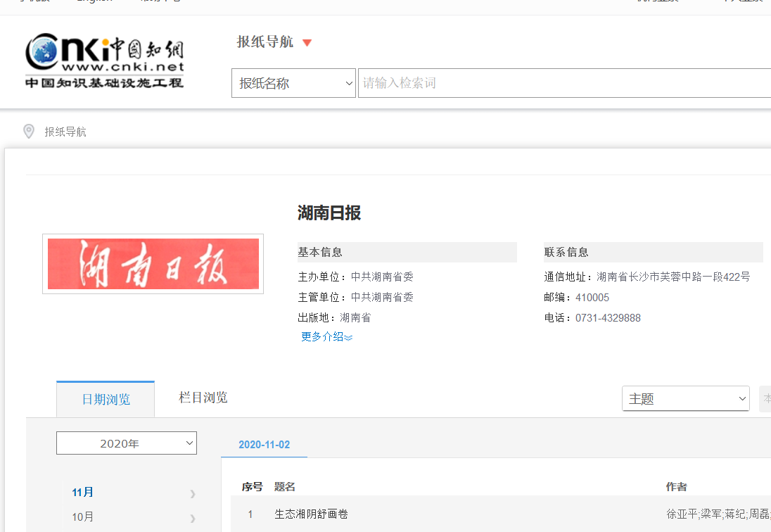
Task: Select 10月 in the month list
Action: [x=83, y=517]
